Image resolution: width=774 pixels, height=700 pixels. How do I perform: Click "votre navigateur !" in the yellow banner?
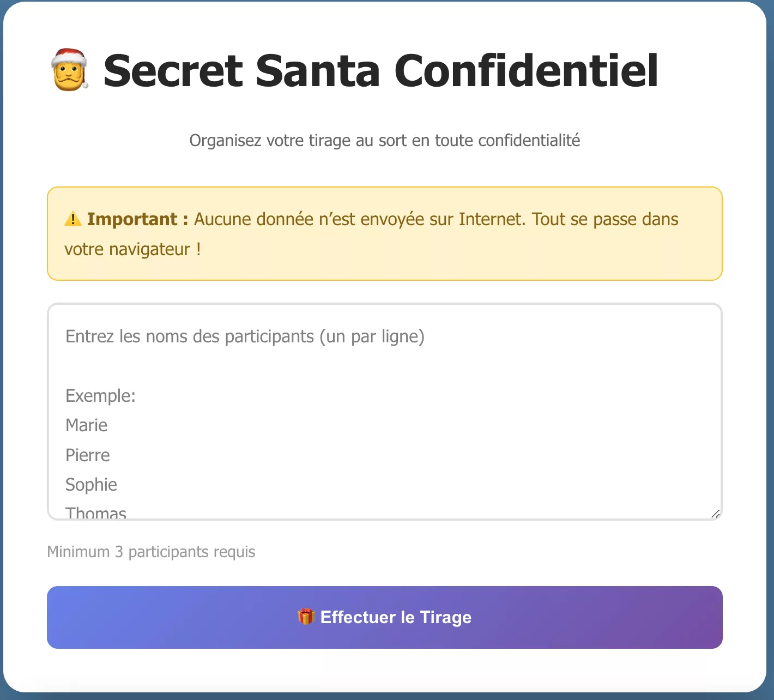tap(132, 249)
